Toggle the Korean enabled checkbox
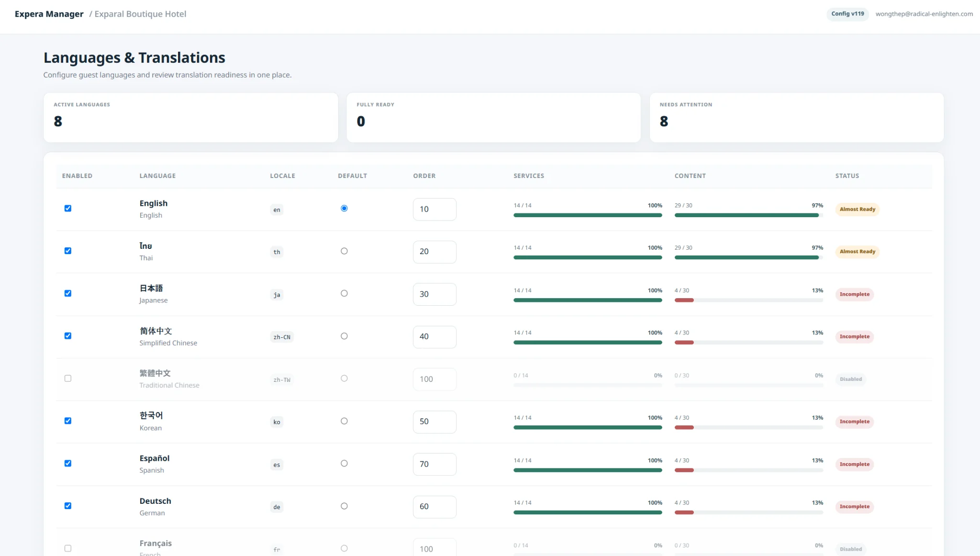 68,421
